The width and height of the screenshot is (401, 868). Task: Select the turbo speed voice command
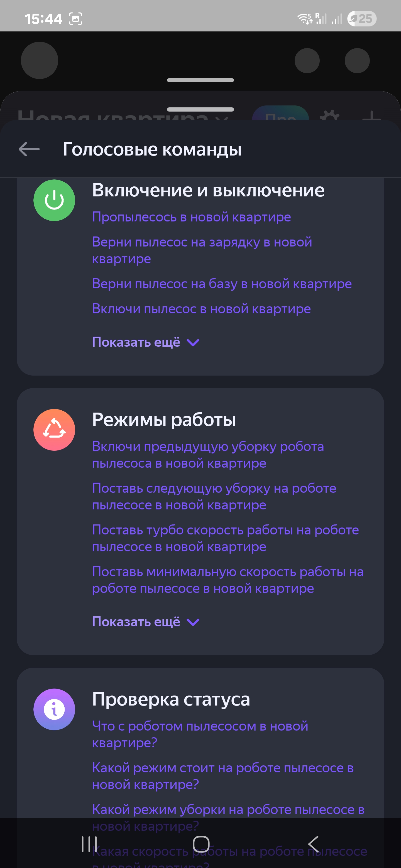[225, 538]
